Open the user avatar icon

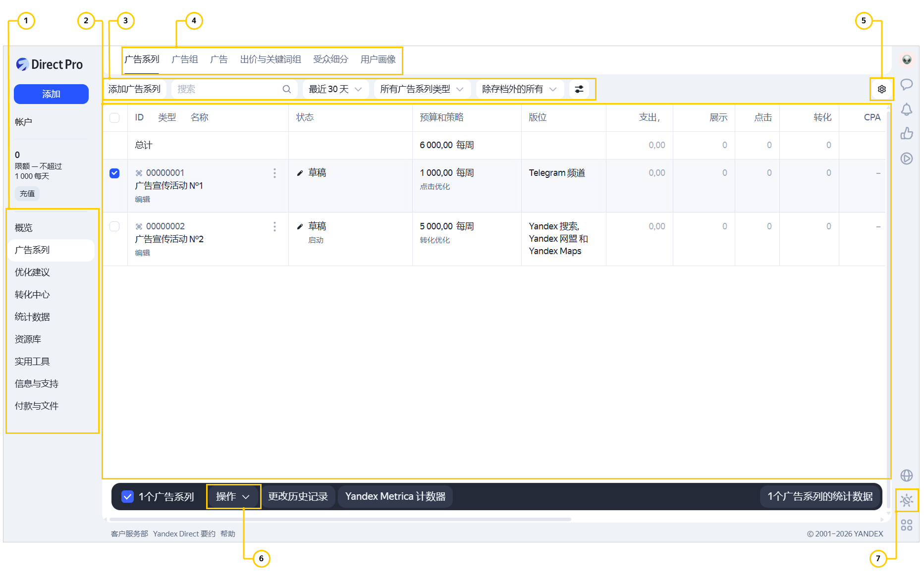pos(907,59)
